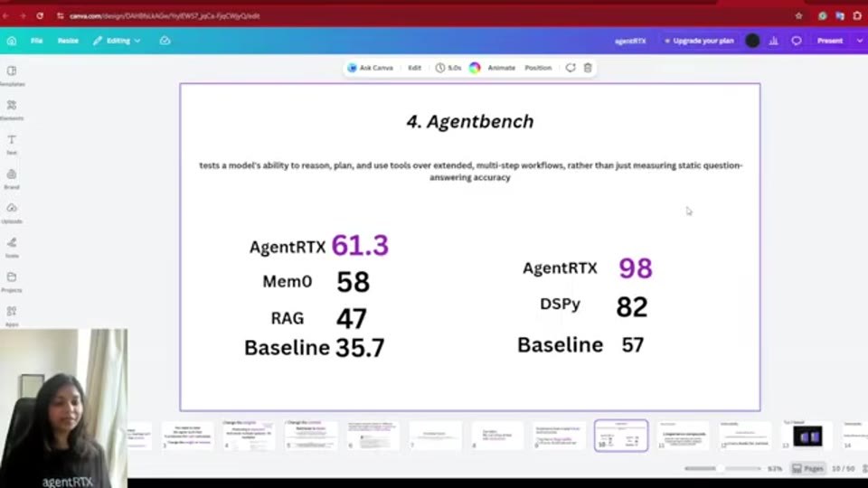Open the Text sidebar panel
The width and height of the screenshot is (868, 488).
(12, 145)
